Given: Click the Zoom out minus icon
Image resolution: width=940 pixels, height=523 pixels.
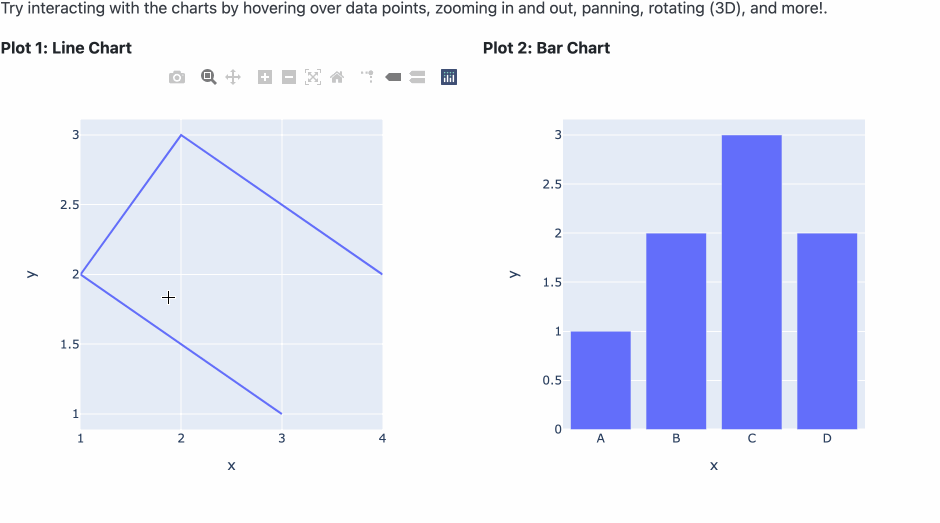Looking at the screenshot, I should coord(289,77).
